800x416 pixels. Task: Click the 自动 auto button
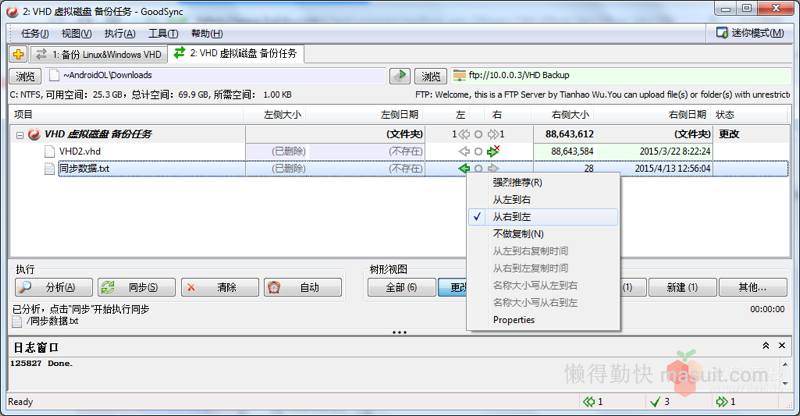click(303, 287)
